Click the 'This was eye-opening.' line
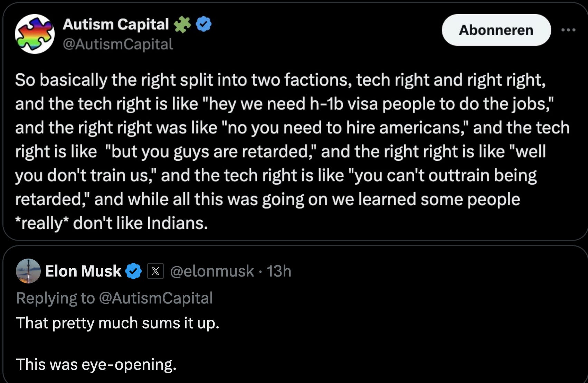 96,364
